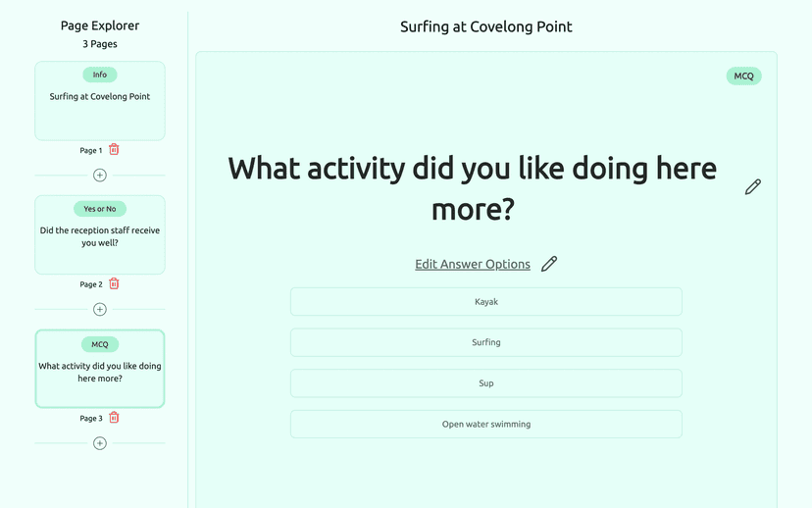Click the pencil beside Edit Answer Options

point(549,264)
